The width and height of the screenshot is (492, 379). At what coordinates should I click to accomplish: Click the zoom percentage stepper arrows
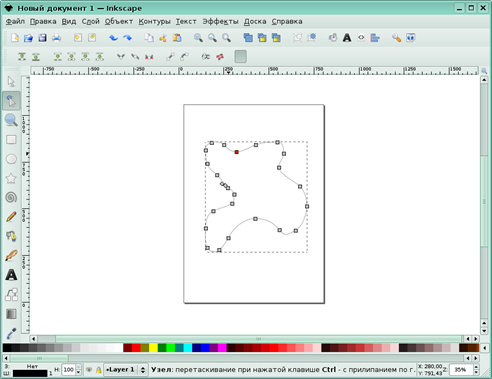tap(476, 370)
